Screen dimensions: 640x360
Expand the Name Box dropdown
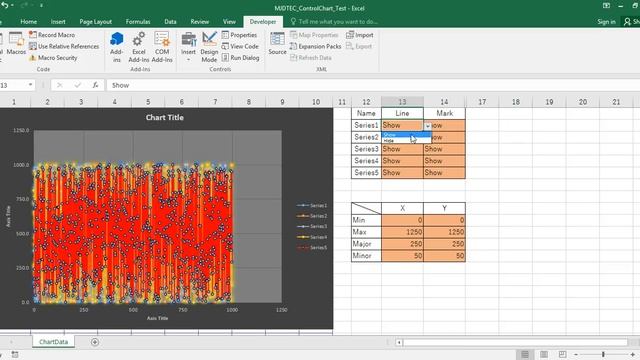(x=30, y=85)
